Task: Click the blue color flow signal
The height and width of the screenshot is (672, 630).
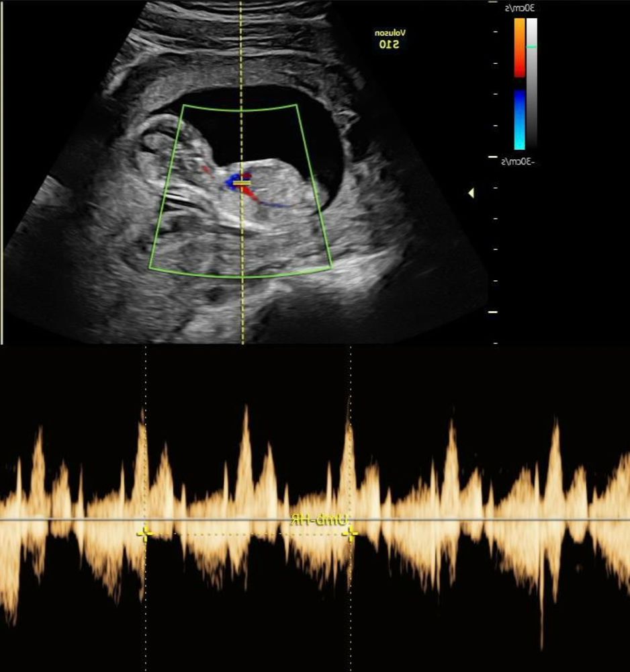Action: 235,181
